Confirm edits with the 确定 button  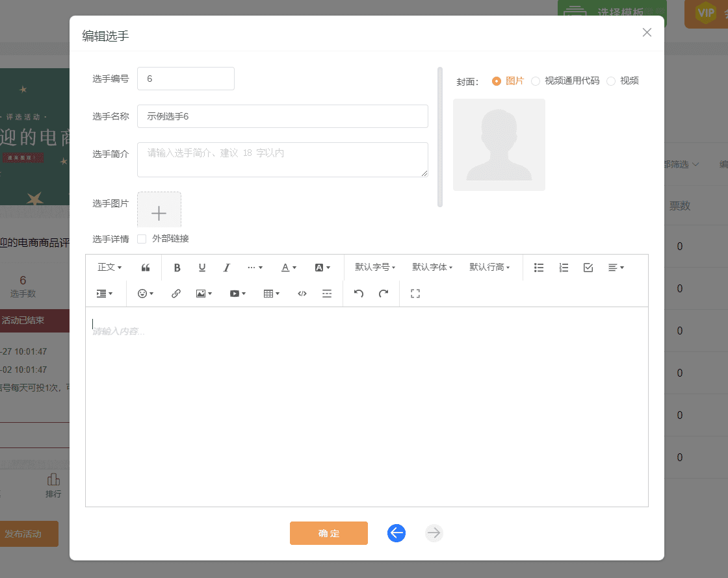point(328,533)
